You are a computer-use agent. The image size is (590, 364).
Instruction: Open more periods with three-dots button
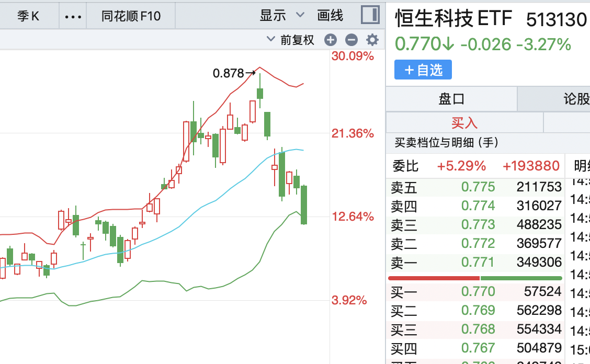point(73,16)
